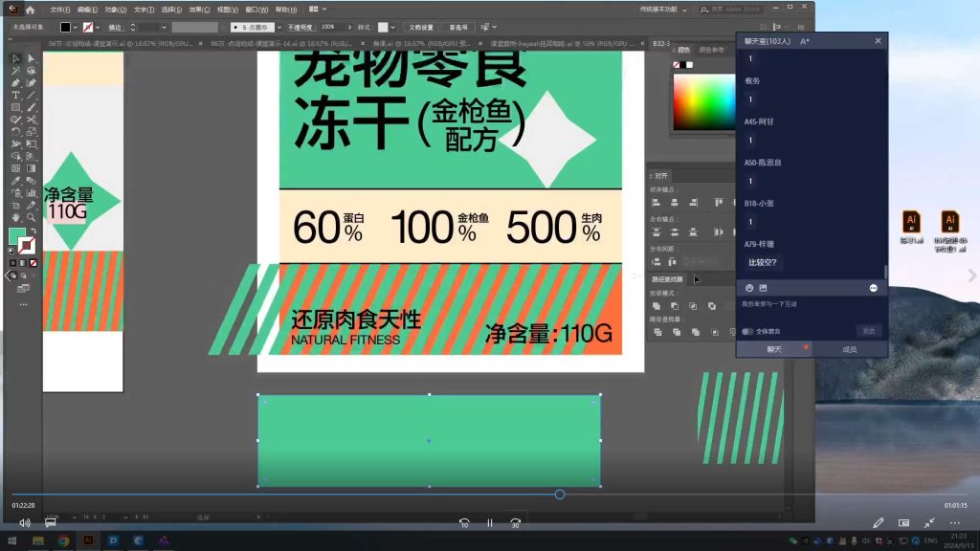This screenshot has height=551, width=980.
Task: Open the 不透明度 opacity dropdown
Action: click(348, 29)
